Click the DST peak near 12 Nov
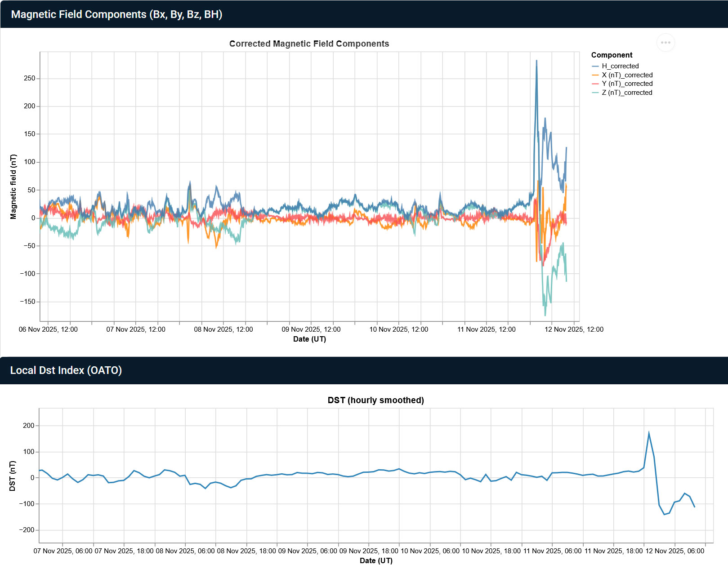Image resolution: width=728 pixels, height=578 pixels. point(648,433)
